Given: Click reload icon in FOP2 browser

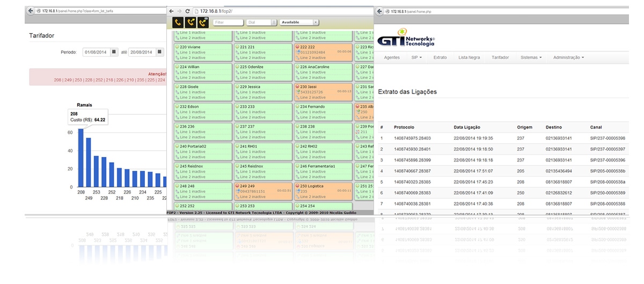Looking at the screenshot, I should [187, 11].
